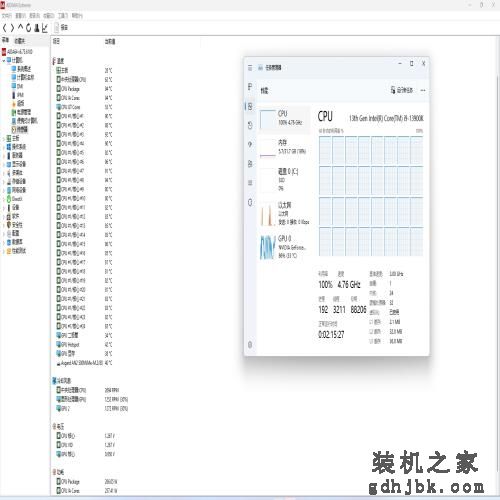Screen dimensions: 500x500
Task: Select Ethernet in Task Manager performance list
Action: tap(284, 214)
